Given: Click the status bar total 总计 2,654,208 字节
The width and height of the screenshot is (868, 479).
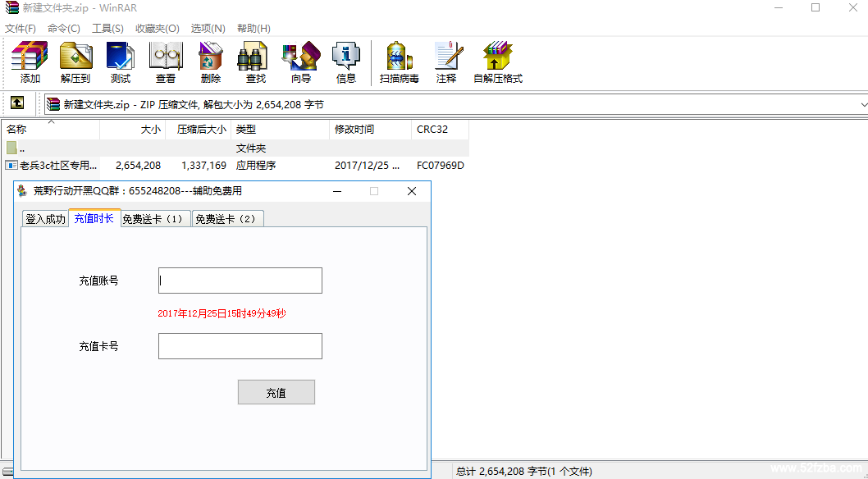Looking at the screenshot, I should click(523, 472).
